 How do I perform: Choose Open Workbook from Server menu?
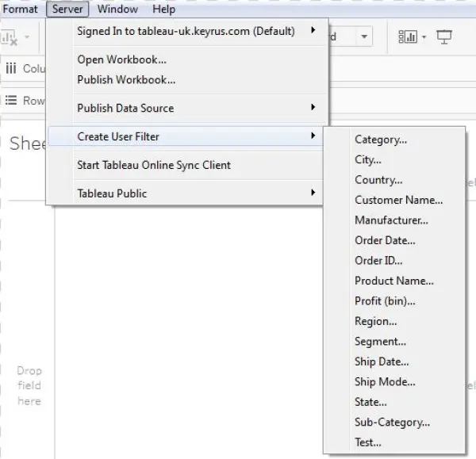[x=185, y=59]
